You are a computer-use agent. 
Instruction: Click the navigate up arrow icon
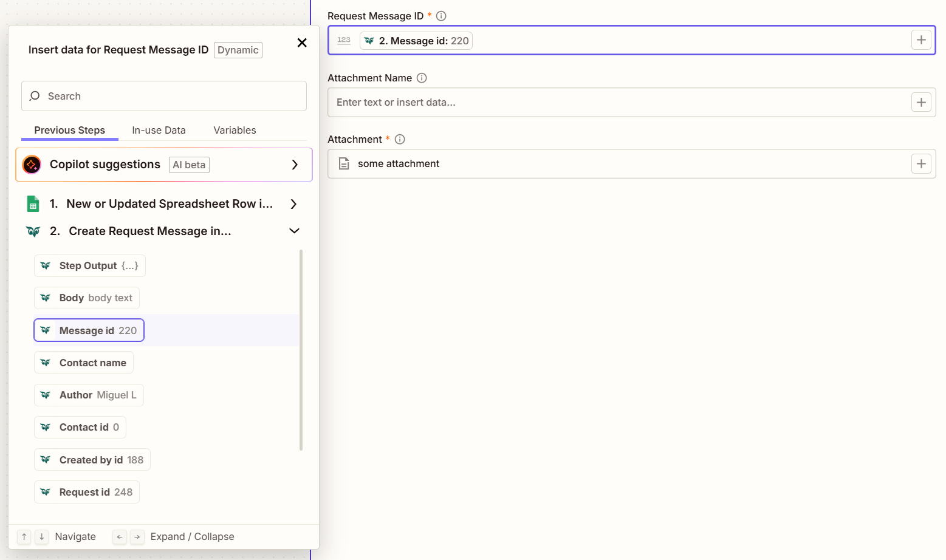23,536
